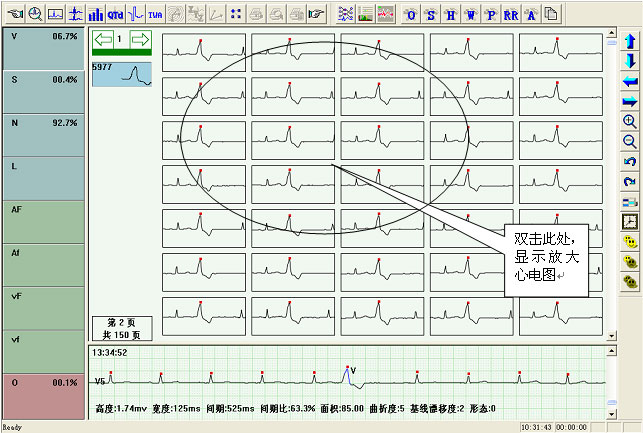Viewport: 643px width, 433px height.
Task: Go to next template with green right arrow
Action: point(140,40)
